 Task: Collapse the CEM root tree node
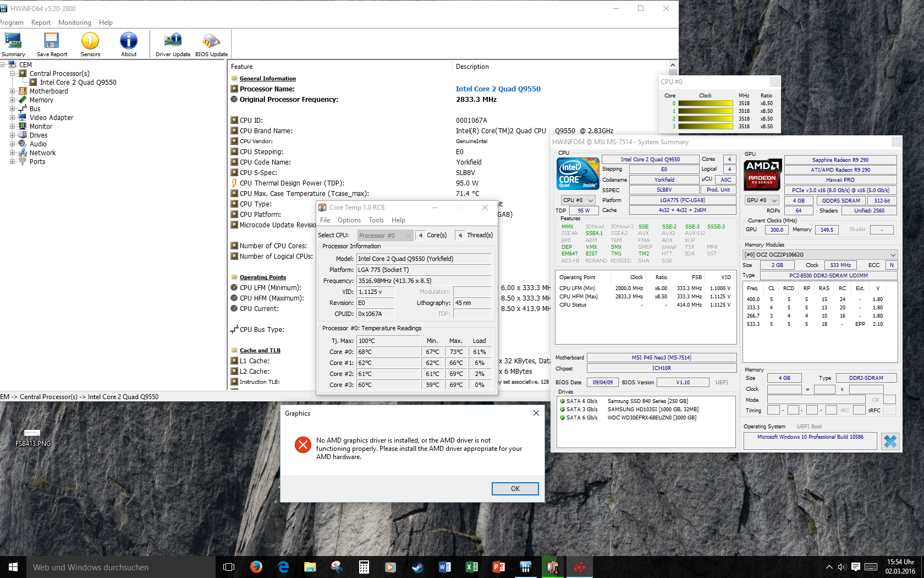pos(2,64)
